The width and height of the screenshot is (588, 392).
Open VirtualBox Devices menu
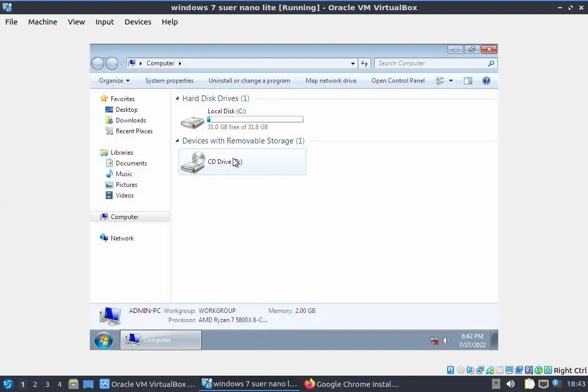point(138,22)
